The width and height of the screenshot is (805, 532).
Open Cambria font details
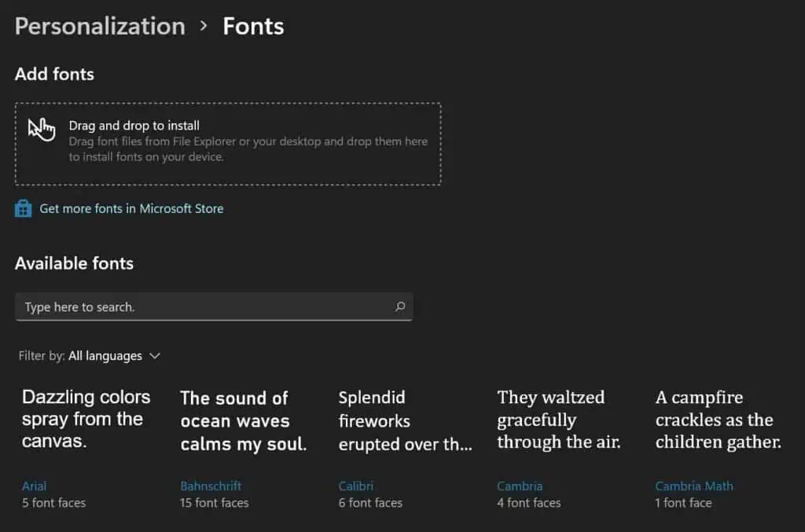click(x=520, y=486)
